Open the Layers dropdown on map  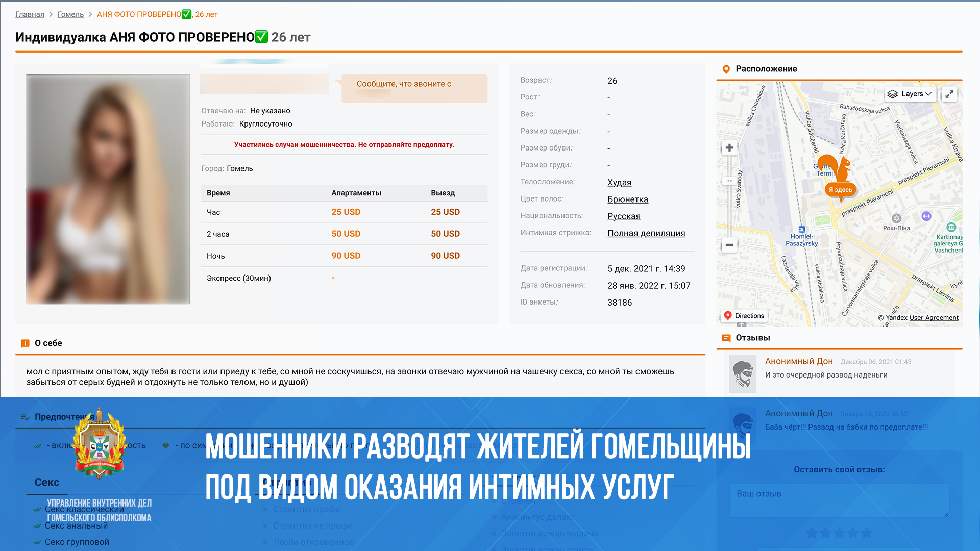click(911, 94)
